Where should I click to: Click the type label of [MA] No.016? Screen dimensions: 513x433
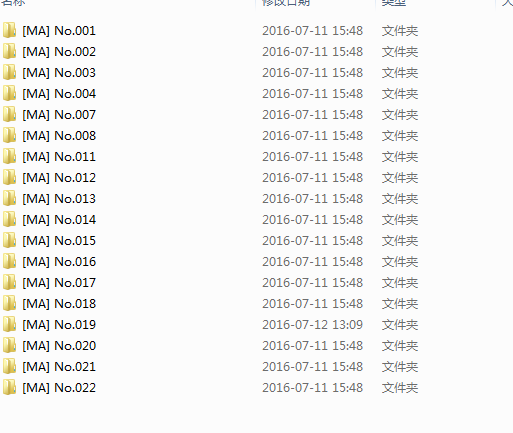click(x=400, y=262)
